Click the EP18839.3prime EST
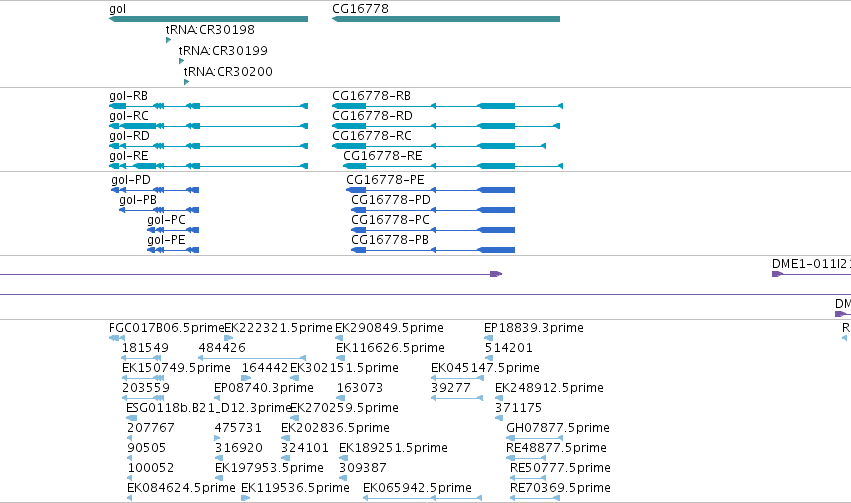The height and width of the screenshot is (503, 851). tap(534, 328)
